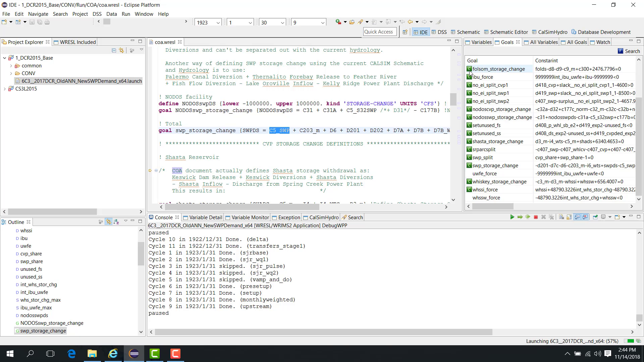Sort Outline alphabetically with a-z icon
Screen dimensions: 644x362
(x=116, y=222)
